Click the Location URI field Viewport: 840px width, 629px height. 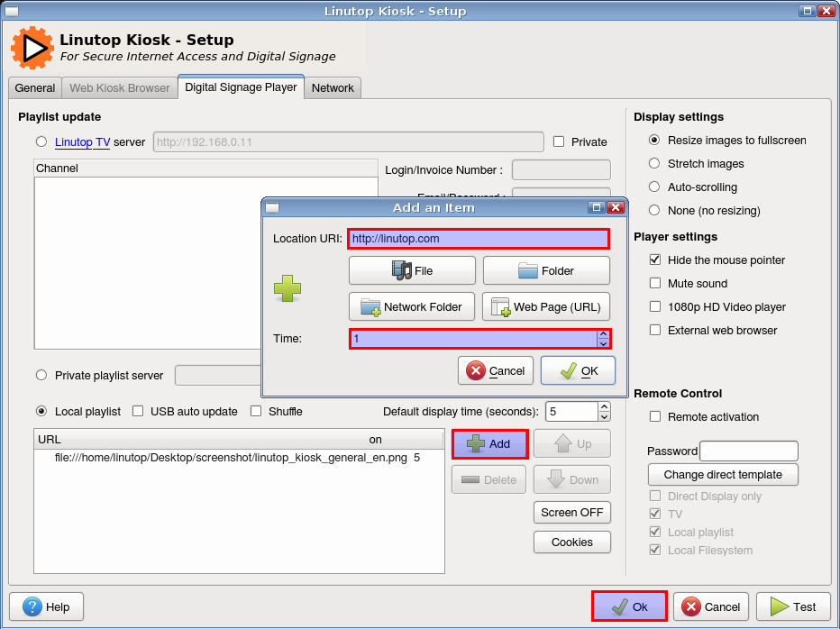click(479, 239)
